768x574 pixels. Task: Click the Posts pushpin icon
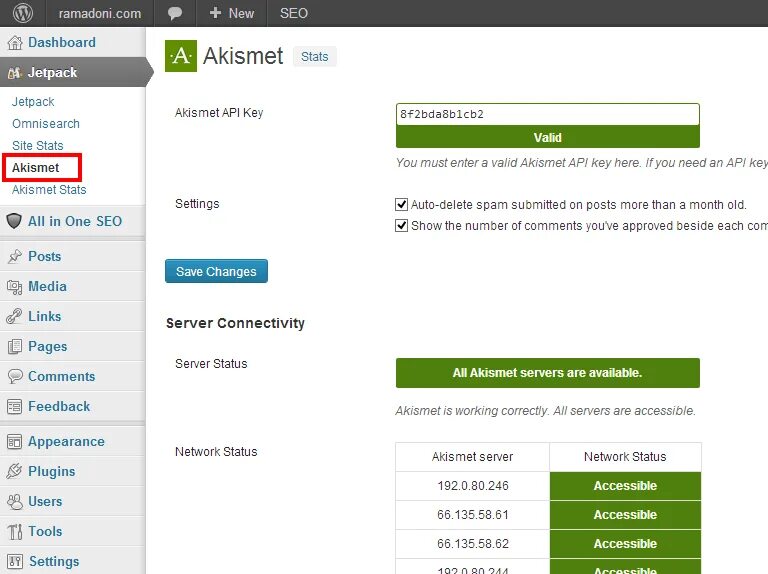[x=15, y=256]
